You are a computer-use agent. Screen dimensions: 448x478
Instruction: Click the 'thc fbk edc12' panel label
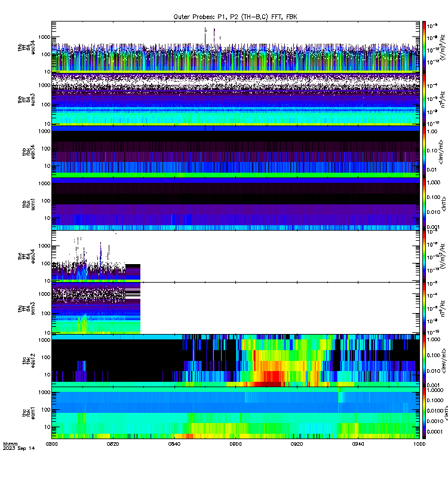click(x=29, y=361)
